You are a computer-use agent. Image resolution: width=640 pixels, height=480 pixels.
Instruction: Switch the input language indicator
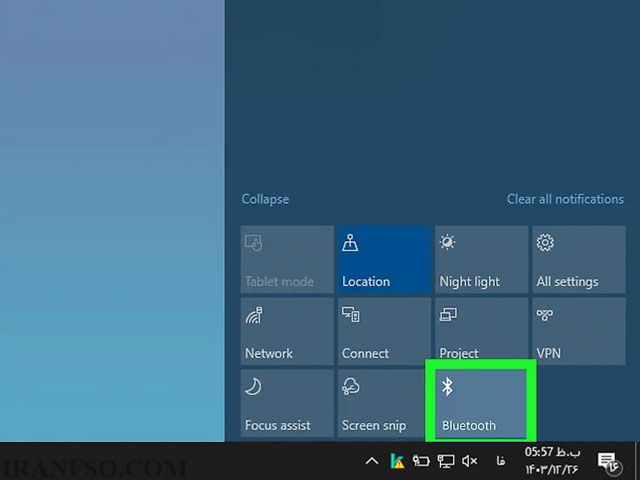click(x=501, y=461)
